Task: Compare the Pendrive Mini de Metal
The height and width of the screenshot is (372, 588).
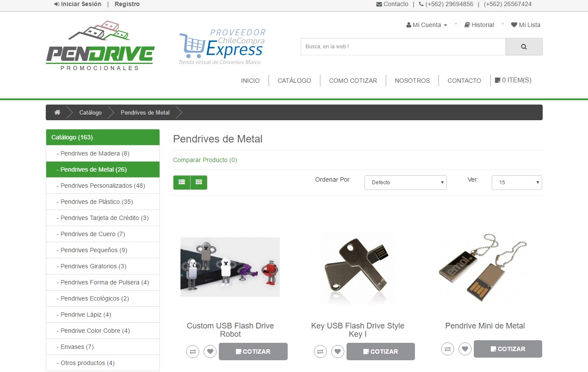Action: pos(448,348)
